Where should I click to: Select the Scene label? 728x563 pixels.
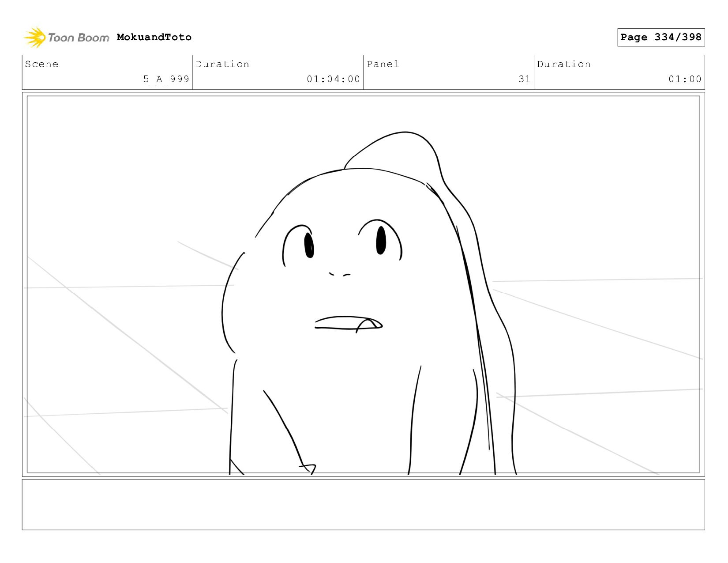coord(41,64)
